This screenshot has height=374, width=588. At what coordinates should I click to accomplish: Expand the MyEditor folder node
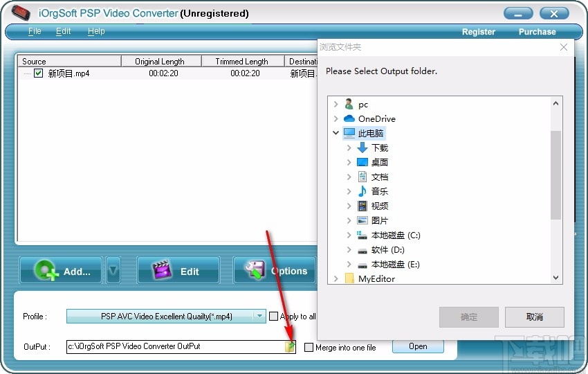point(336,278)
